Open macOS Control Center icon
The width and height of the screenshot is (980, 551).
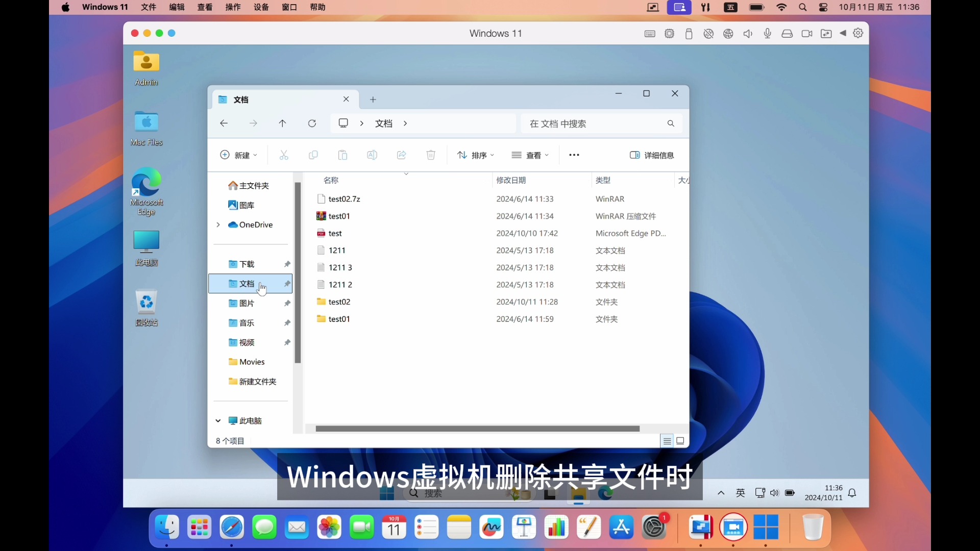pyautogui.click(x=823, y=7)
